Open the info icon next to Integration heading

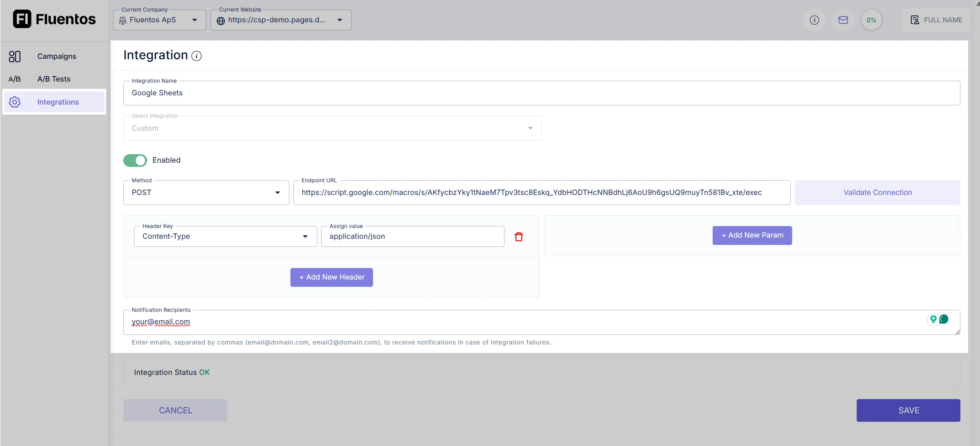(196, 56)
